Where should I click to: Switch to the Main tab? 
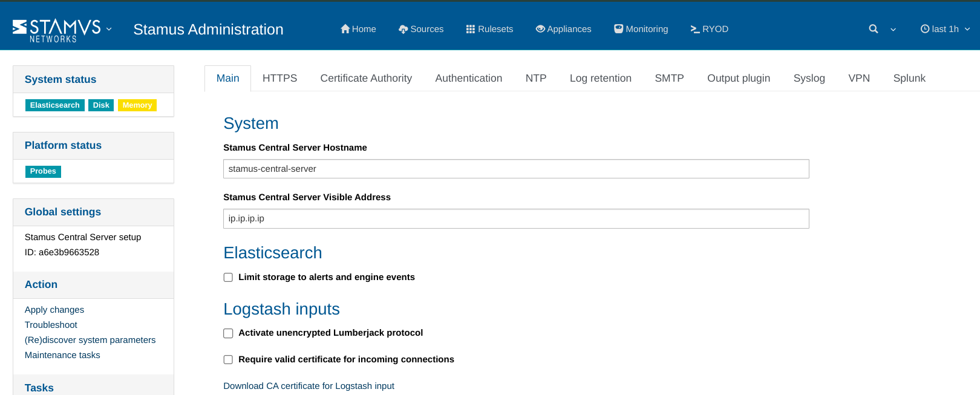point(228,79)
